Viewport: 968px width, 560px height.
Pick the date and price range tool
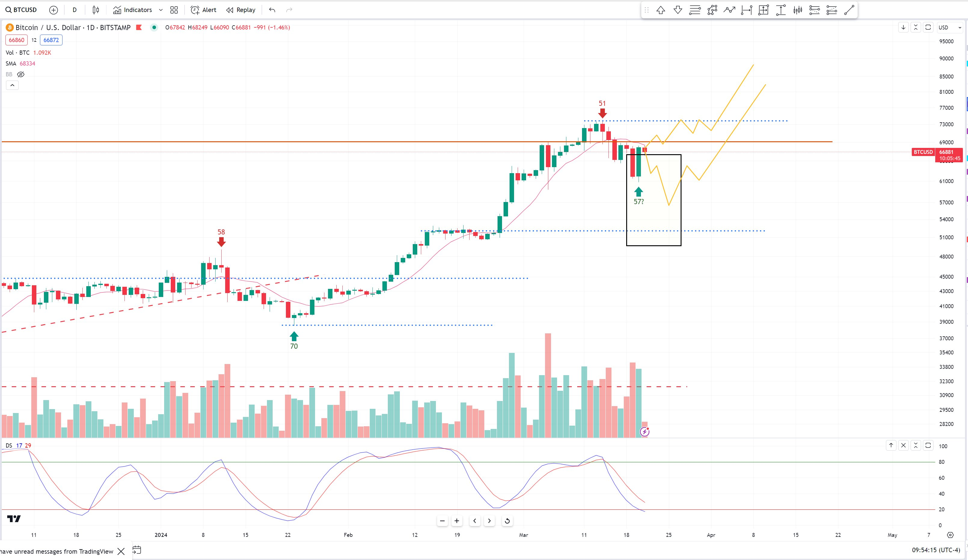(763, 10)
